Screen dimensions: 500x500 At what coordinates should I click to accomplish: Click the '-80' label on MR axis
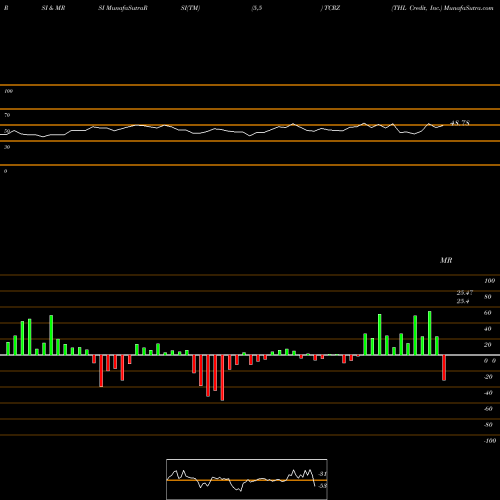coord(488,425)
